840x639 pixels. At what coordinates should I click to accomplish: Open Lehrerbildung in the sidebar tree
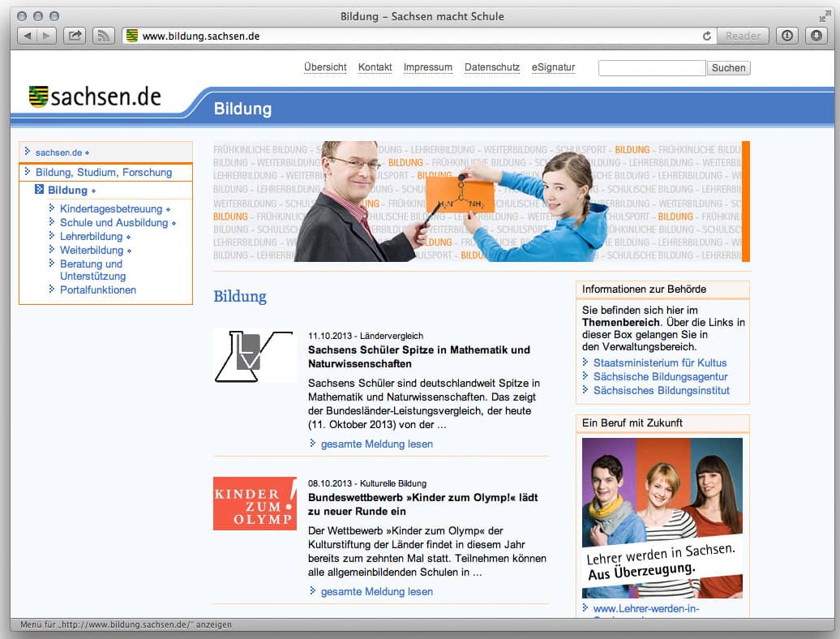tap(91, 237)
